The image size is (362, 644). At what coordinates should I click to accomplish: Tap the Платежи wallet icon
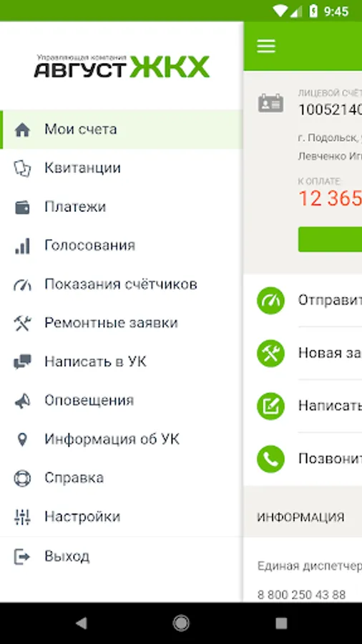click(22, 207)
